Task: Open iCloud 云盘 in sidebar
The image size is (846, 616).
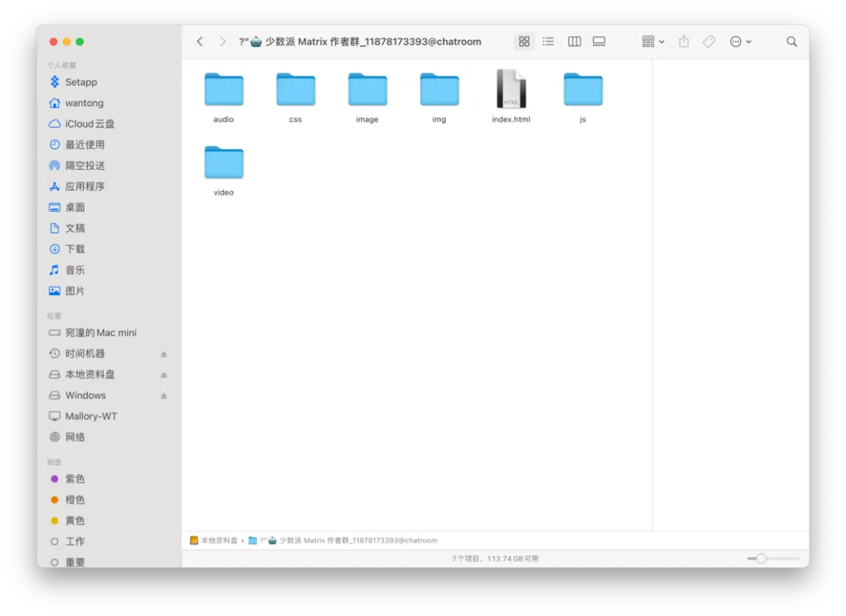Action: [108, 124]
